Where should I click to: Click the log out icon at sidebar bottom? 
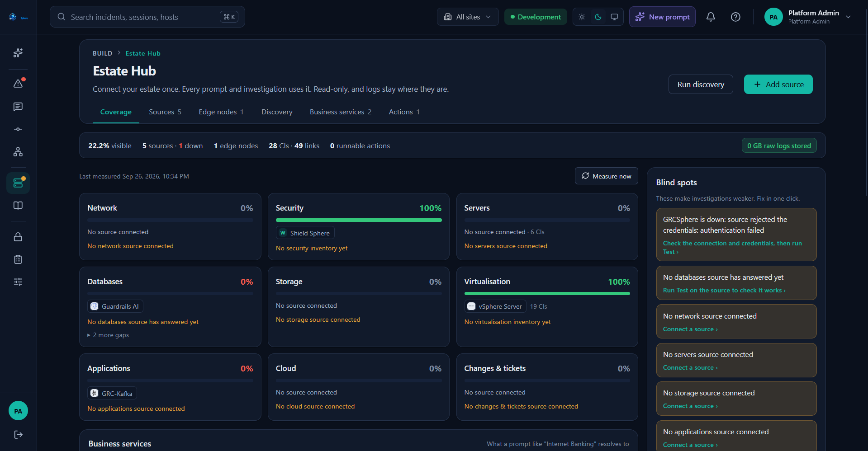[x=18, y=435]
